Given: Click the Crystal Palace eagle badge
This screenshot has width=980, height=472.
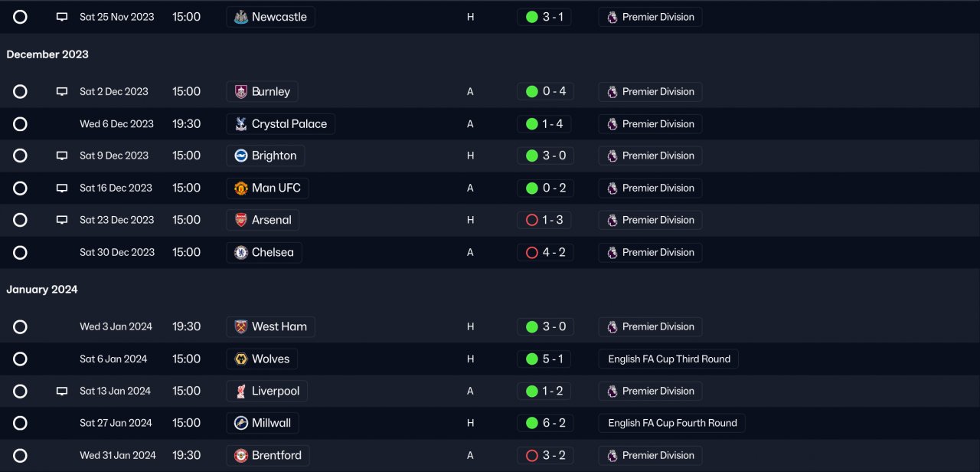Looking at the screenshot, I should click(241, 124).
